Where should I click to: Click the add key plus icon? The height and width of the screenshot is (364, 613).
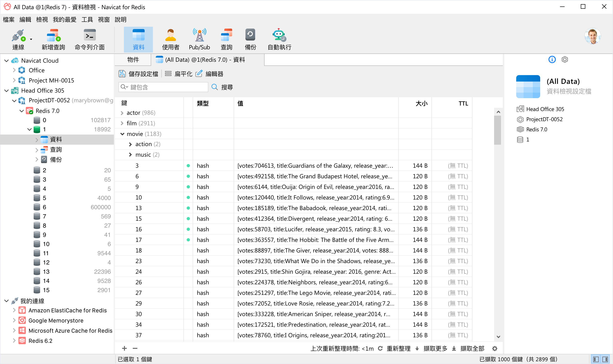pyautogui.click(x=124, y=348)
